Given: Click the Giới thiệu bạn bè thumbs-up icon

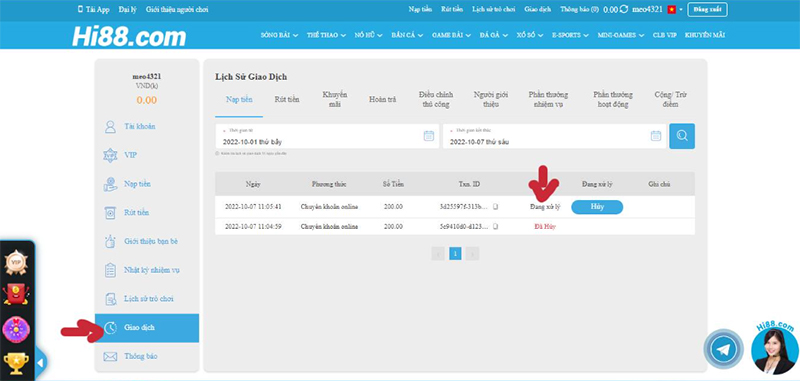Looking at the screenshot, I should (110, 241).
